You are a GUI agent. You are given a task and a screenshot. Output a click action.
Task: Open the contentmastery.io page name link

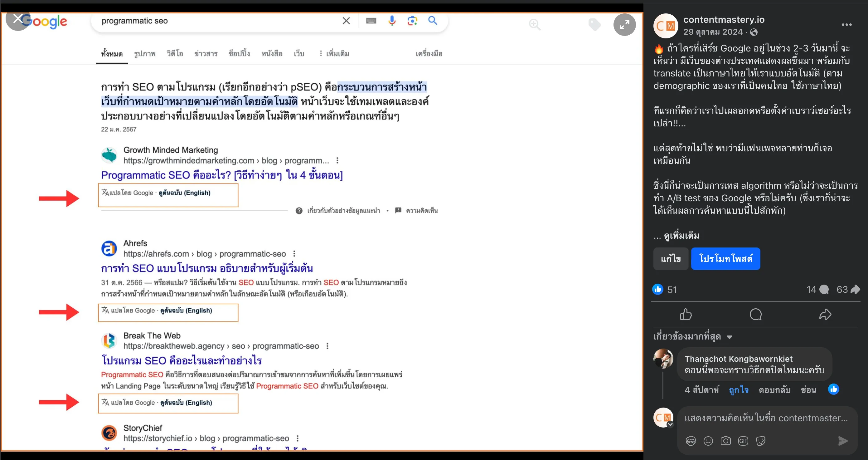(724, 20)
